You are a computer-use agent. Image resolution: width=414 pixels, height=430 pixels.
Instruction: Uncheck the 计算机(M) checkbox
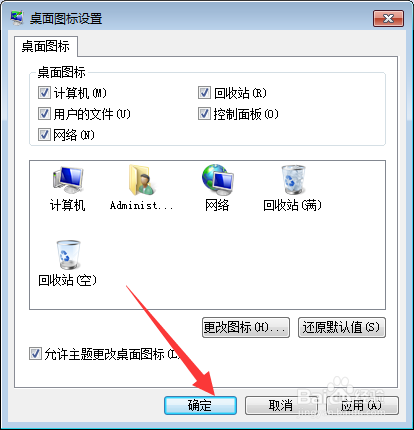[44, 93]
